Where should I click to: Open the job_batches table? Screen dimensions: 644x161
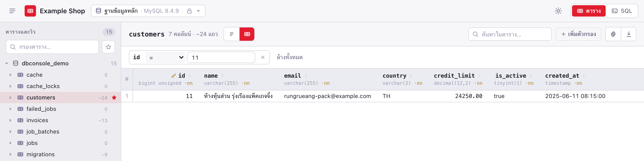pos(61,132)
